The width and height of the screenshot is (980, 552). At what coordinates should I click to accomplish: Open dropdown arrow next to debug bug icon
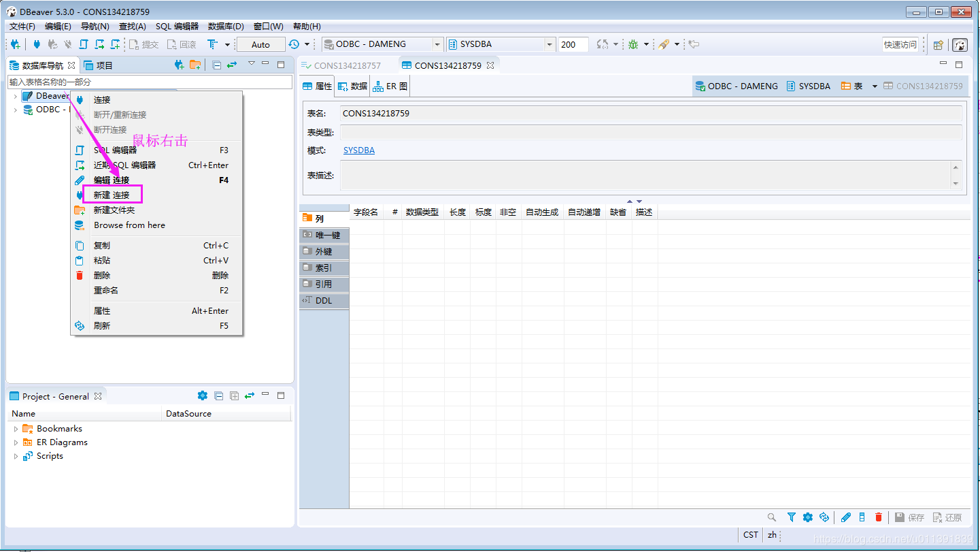(x=647, y=45)
